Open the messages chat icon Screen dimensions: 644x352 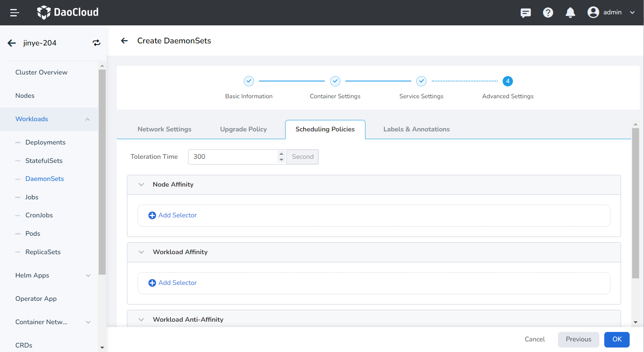526,13
